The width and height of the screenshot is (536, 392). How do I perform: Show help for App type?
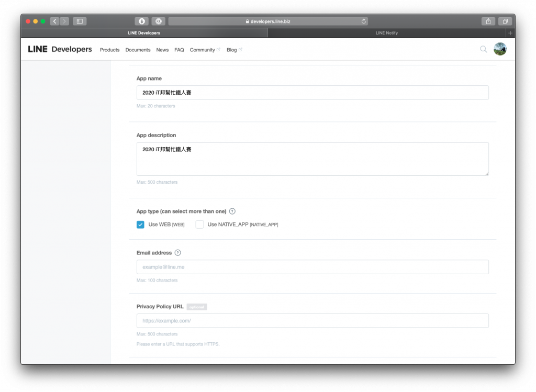[232, 211]
